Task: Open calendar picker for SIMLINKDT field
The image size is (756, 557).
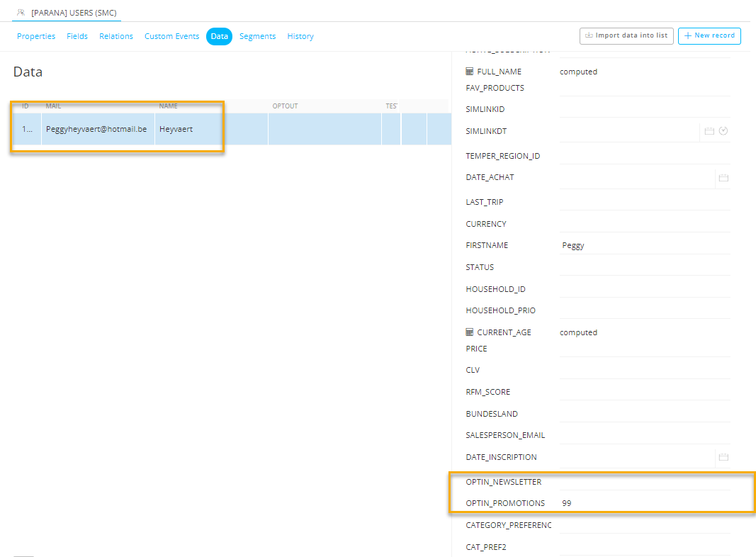Action: click(x=709, y=131)
